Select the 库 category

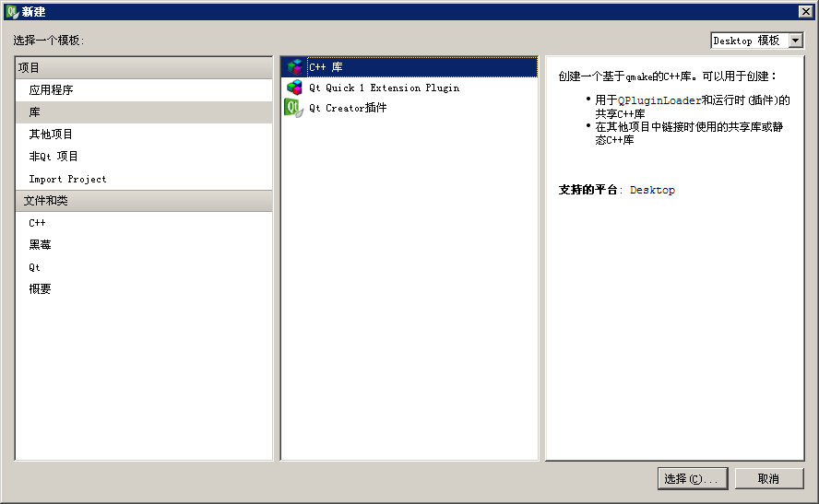click(x=144, y=112)
